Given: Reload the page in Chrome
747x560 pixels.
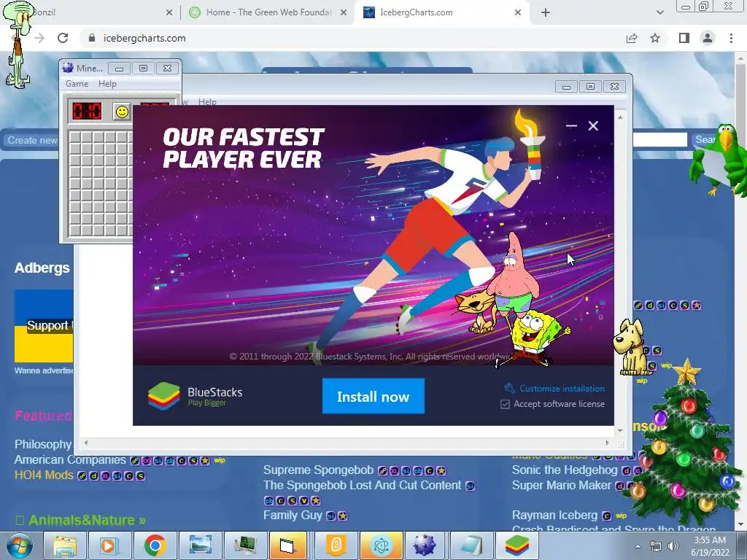Looking at the screenshot, I should point(63,38).
